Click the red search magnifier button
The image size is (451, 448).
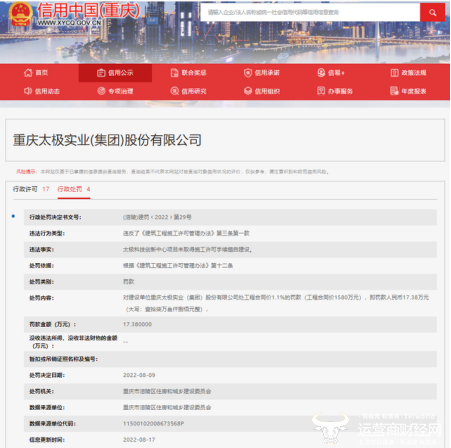[x=432, y=13]
